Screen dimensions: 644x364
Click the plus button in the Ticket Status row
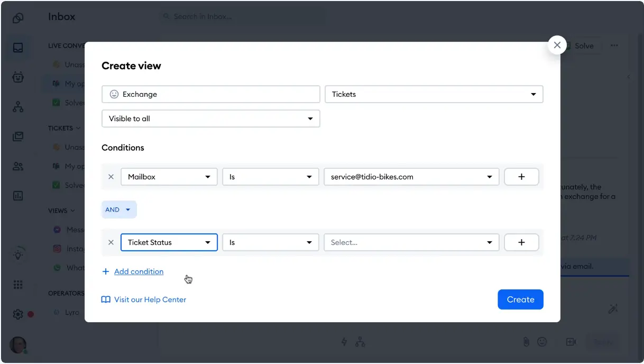(521, 242)
